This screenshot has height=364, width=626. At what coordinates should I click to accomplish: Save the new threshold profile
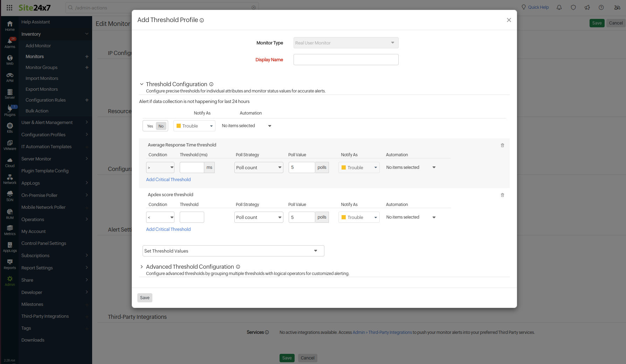coord(145,297)
